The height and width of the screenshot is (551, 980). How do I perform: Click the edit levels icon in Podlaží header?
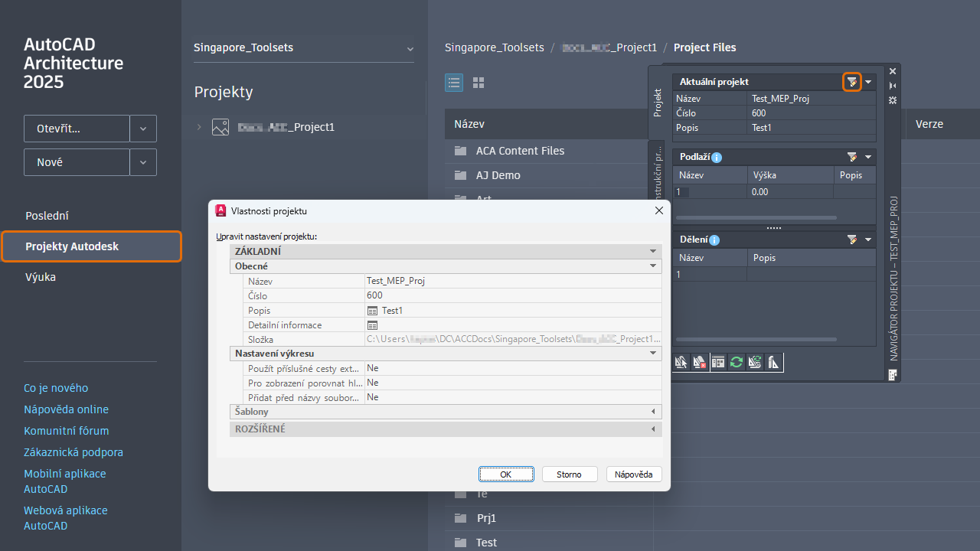point(852,157)
